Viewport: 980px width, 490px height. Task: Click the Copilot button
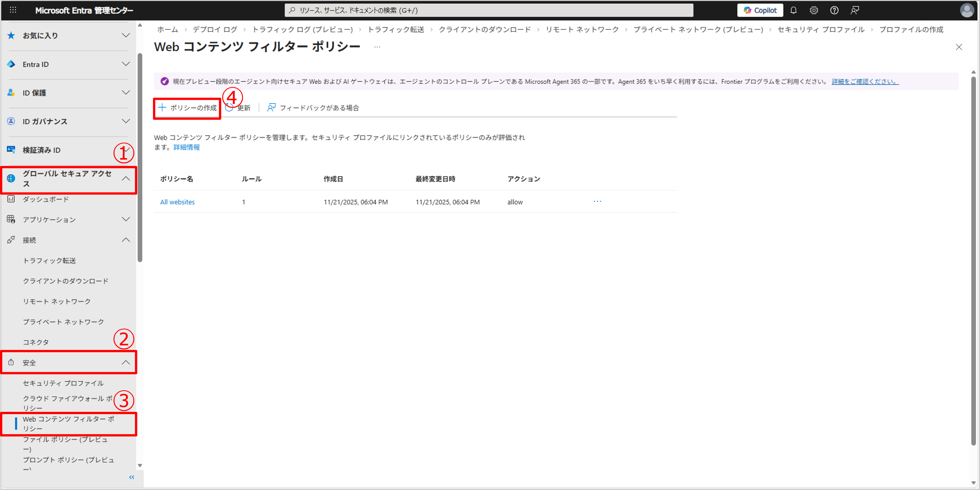[760, 10]
